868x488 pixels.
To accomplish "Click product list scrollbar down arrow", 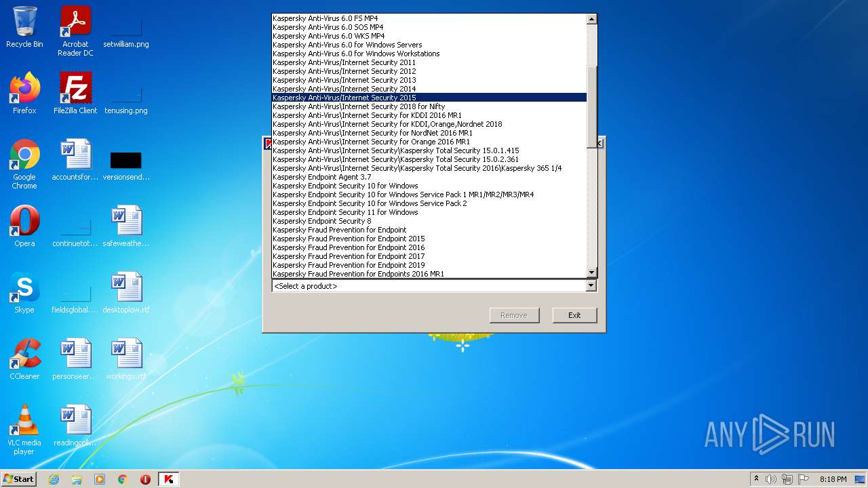I will (x=592, y=272).
